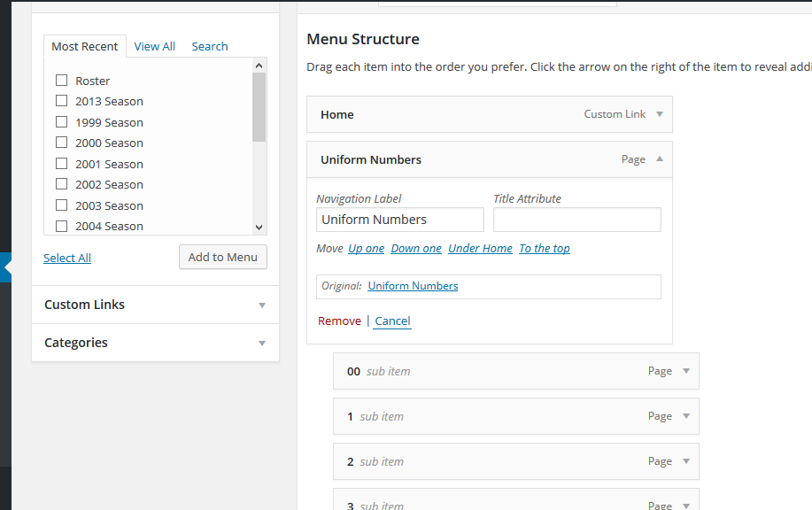
Task: Expand the 1 sub item arrow
Action: point(685,416)
